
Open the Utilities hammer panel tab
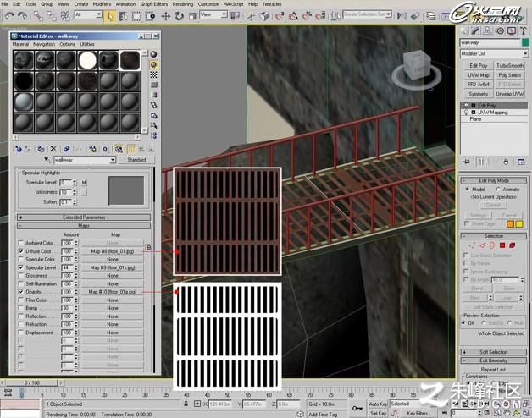524,31
